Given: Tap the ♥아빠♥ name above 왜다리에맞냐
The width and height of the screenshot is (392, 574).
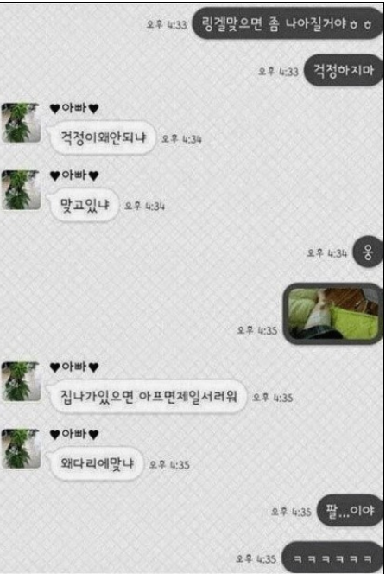Looking at the screenshot, I should point(74,435).
